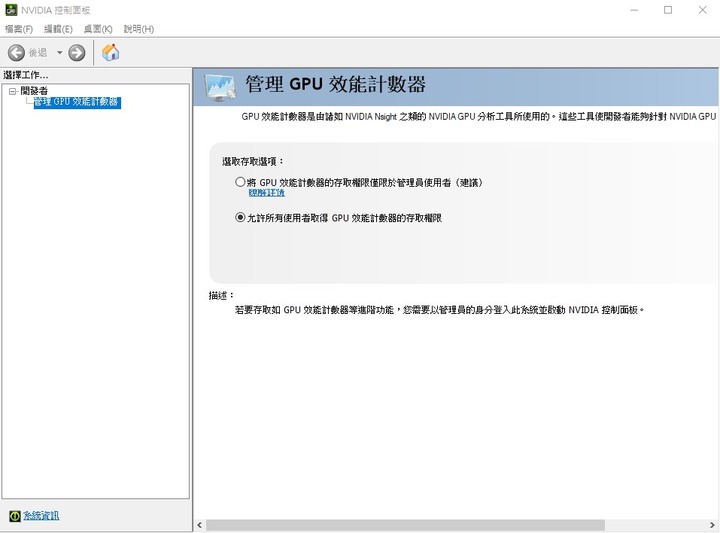
Task: Open the 檔案(F) menu
Action: coord(19,29)
